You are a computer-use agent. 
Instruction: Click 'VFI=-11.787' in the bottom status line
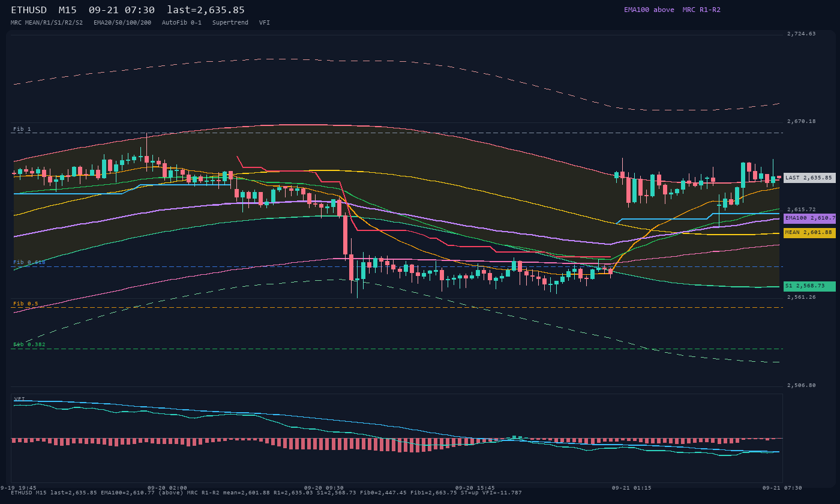point(502,493)
